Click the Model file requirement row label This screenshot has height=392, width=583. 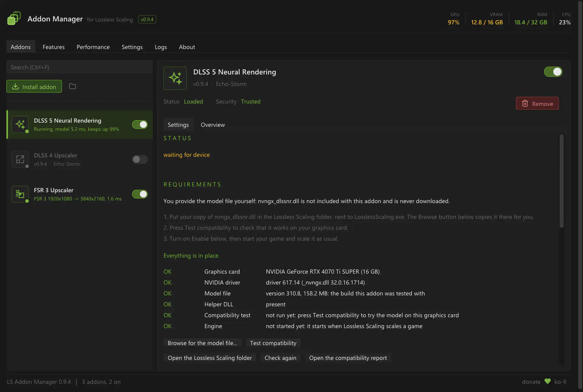[x=217, y=293]
